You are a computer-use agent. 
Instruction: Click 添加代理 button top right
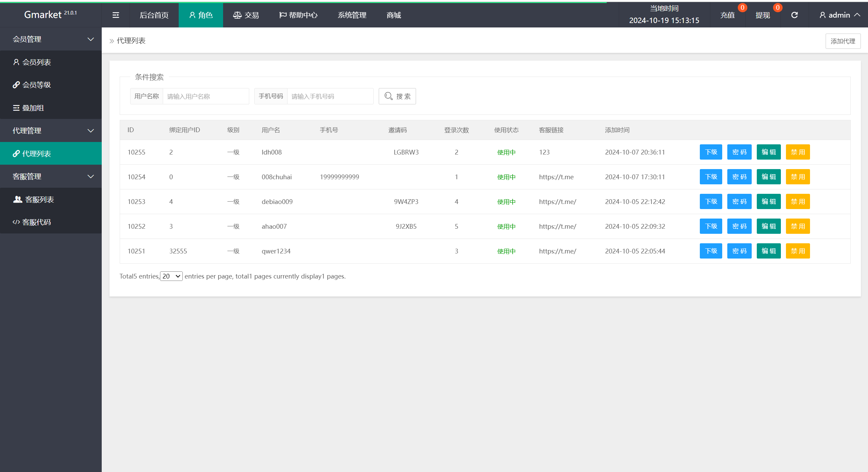843,41
